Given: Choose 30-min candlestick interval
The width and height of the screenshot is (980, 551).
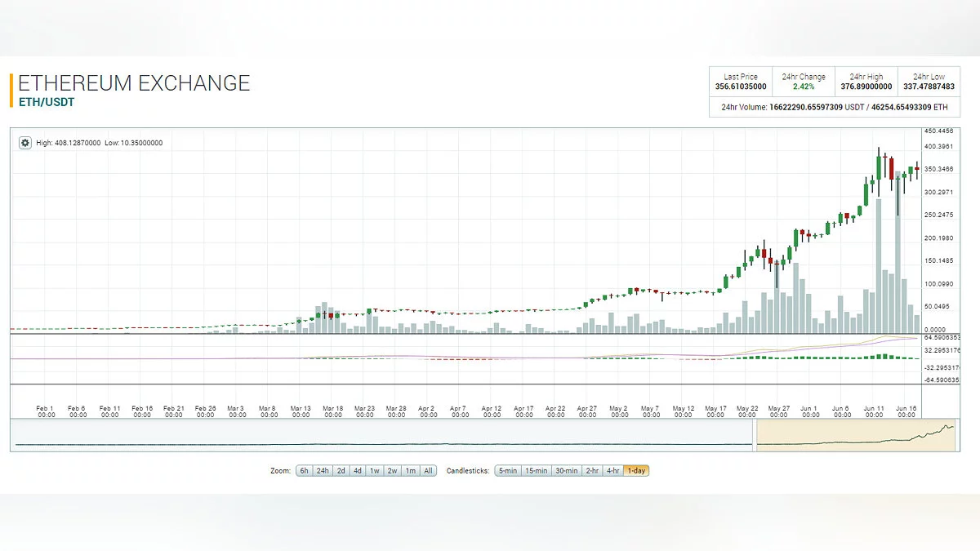Looking at the screenshot, I should [567, 471].
